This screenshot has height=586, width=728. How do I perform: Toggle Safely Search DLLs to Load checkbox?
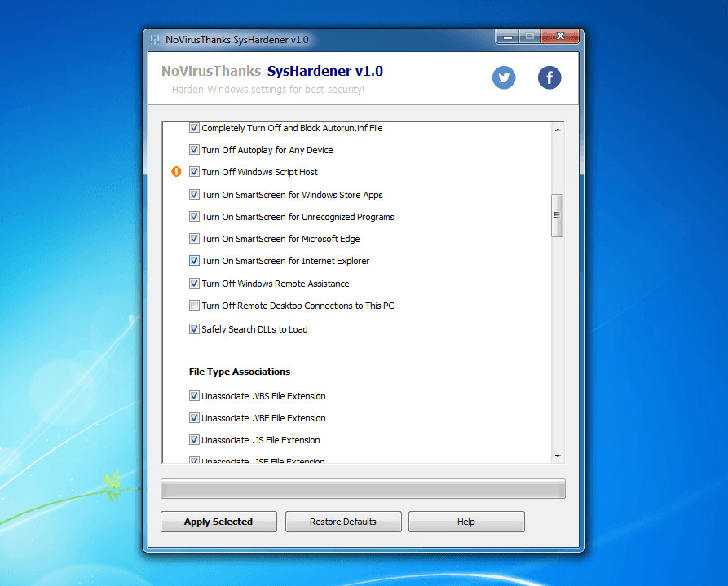194,329
